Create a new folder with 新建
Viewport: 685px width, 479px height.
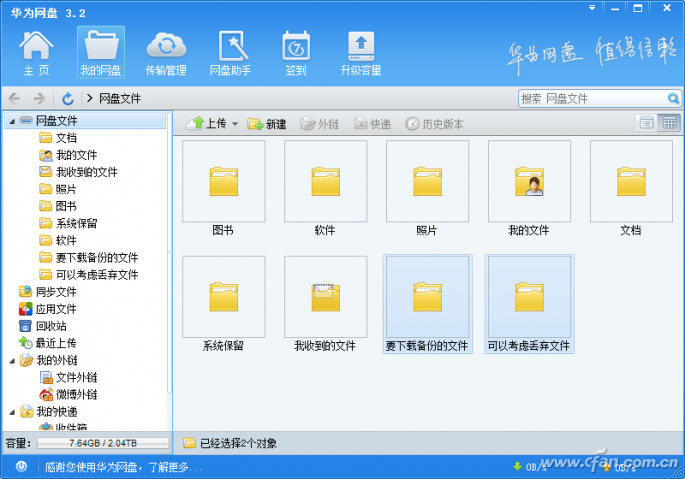[x=267, y=124]
